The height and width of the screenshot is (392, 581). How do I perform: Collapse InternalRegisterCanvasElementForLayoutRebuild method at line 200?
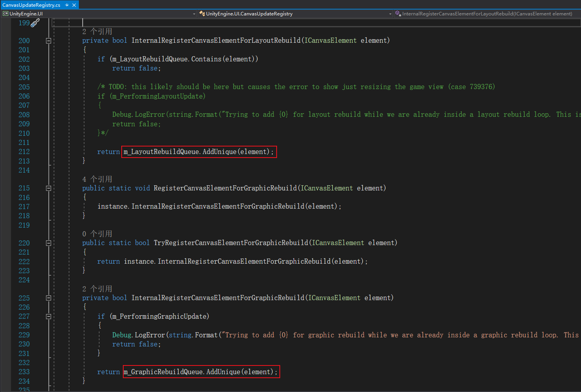coord(48,41)
